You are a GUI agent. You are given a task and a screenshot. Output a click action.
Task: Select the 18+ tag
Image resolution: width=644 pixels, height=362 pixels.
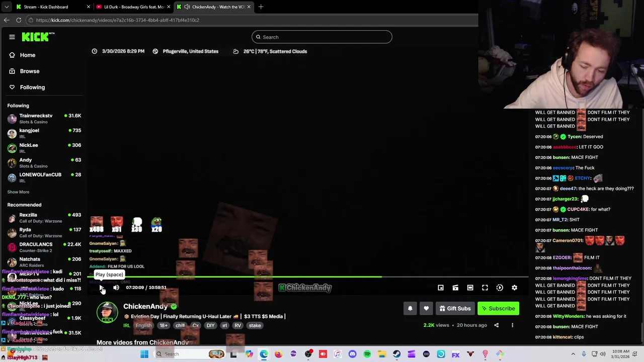coord(164,326)
